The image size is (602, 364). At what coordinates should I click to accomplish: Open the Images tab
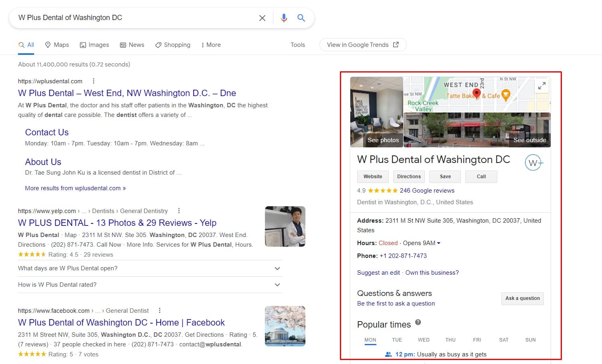(x=95, y=45)
